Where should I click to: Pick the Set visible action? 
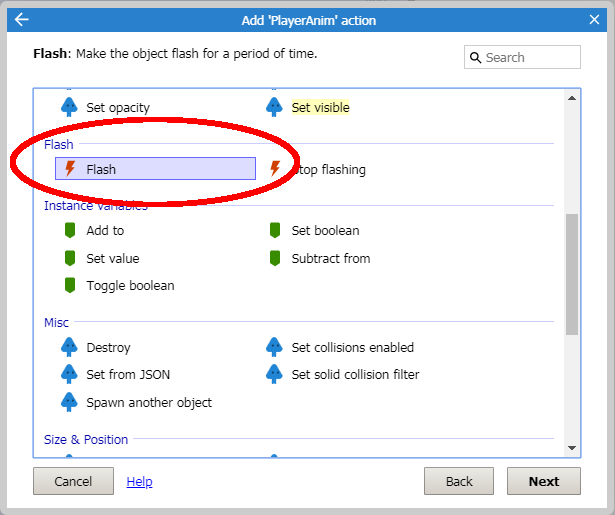(x=320, y=107)
